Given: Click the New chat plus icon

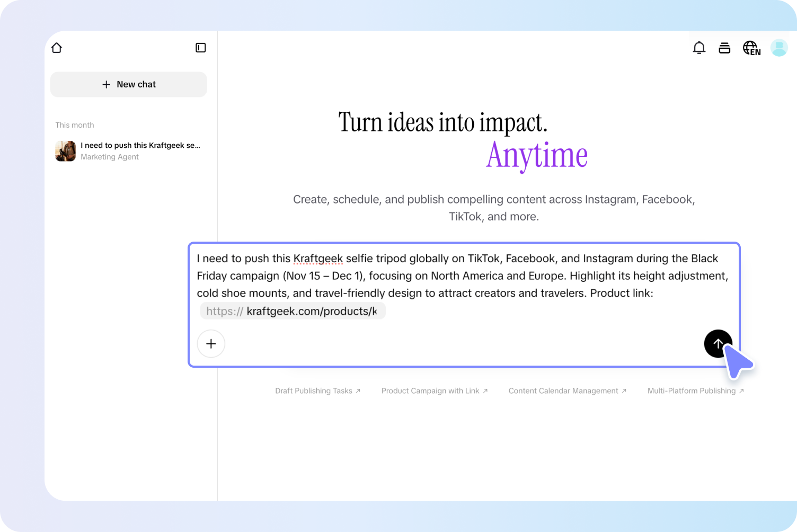Looking at the screenshot, I should click(106, 84).
